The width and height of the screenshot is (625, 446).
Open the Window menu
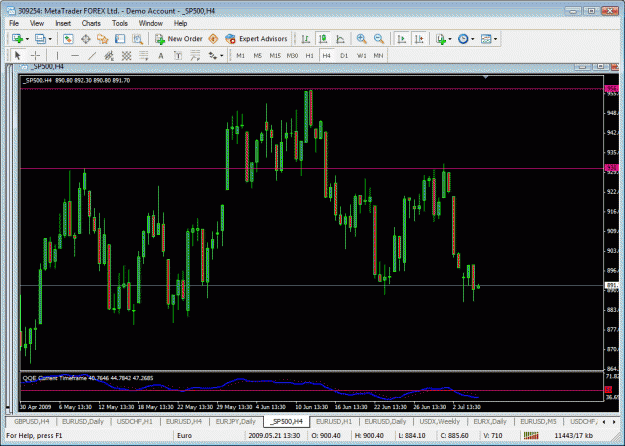point(151,23)
